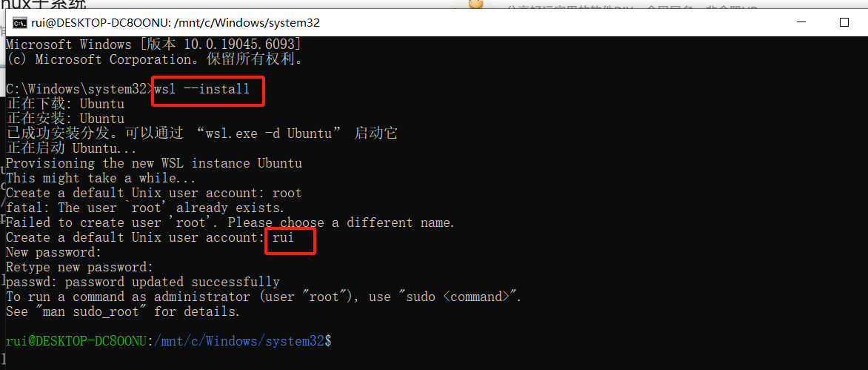The height and width of the screenshot is (370, 868).
Task: Click the green rui@DESKTOP-DC8OONU shell prompt
Action: (76, 342)
